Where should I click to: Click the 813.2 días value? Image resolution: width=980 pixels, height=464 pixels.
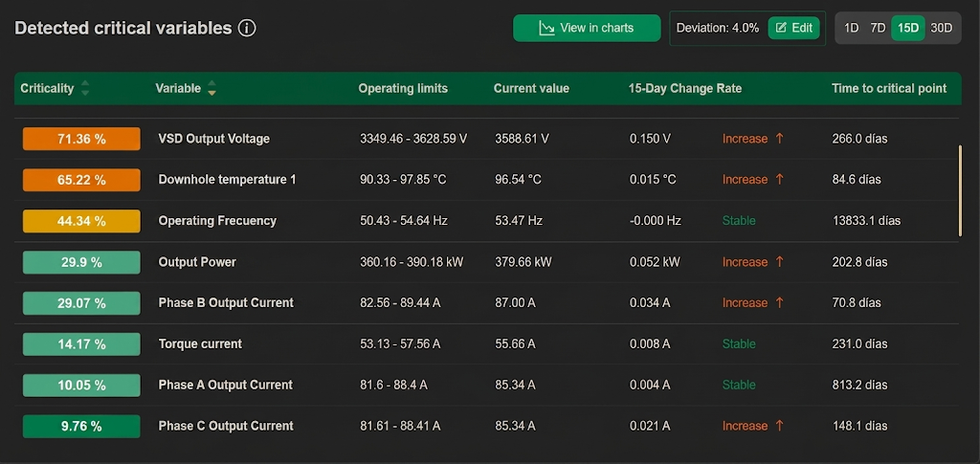[x=859, y=386]
